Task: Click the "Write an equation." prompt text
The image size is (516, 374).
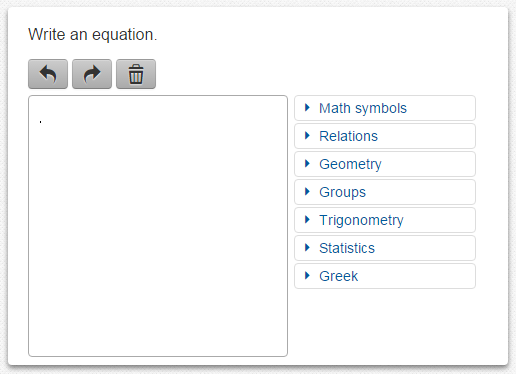Action: (93, 35)
